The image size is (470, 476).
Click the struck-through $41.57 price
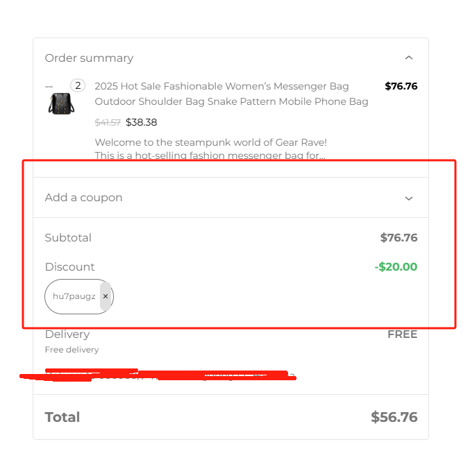108,122
